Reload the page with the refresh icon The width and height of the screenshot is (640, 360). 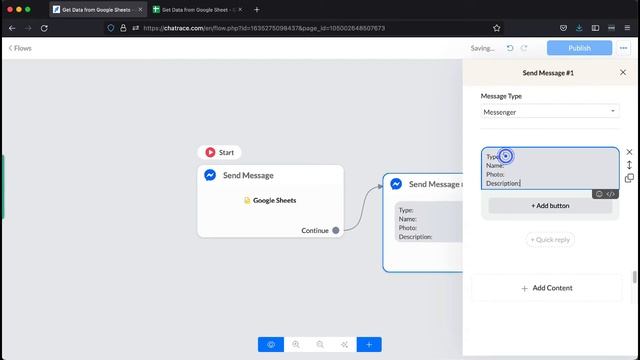[x=44, y=28]
